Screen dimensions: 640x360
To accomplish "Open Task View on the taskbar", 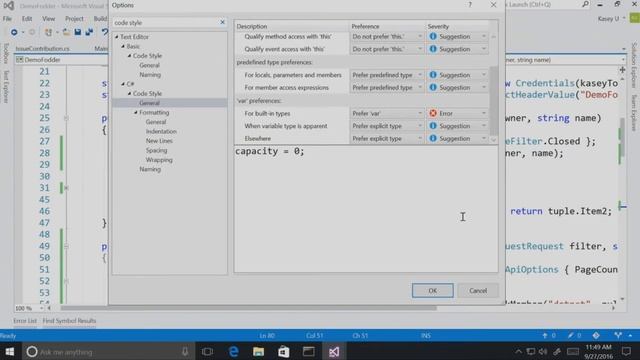I will click(207, 351).
